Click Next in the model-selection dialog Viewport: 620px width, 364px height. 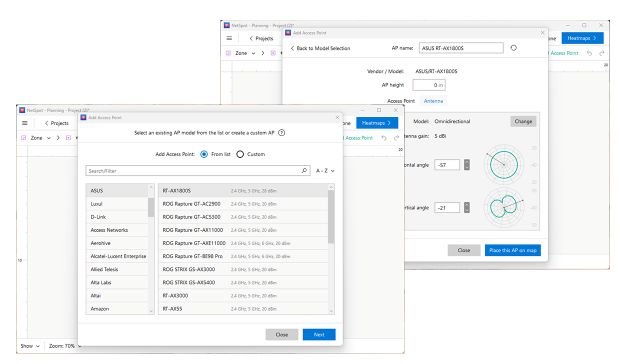pyautogui.click(x=319, y=335)
